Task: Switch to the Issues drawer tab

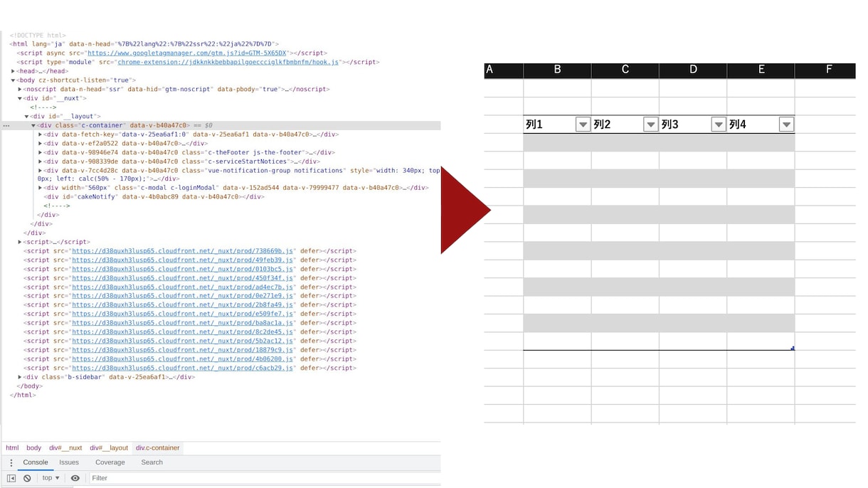Action: [69, 462]
